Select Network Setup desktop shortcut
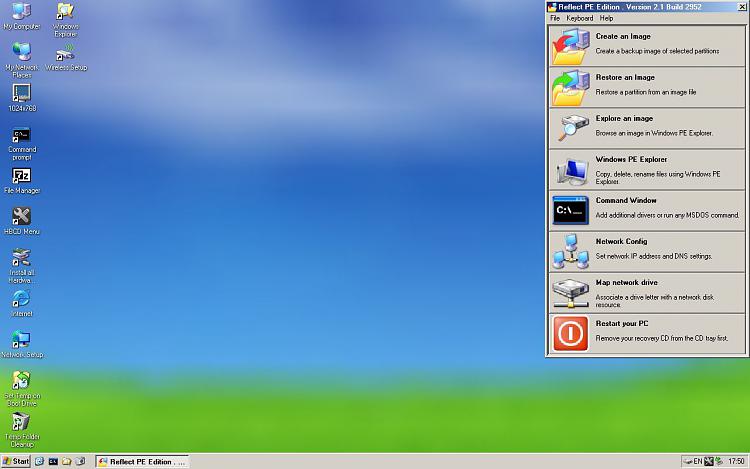Viewport: 750px width, 469px height. 22,344
